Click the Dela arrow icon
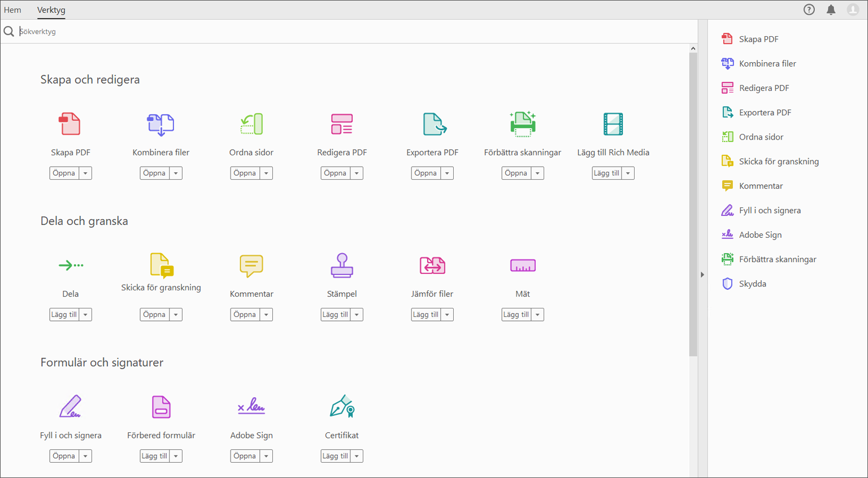 (71, 265)
